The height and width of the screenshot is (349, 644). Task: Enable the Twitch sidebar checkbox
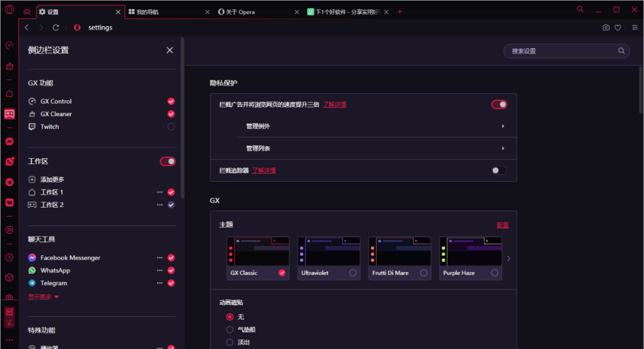click(x=171, y=126)
